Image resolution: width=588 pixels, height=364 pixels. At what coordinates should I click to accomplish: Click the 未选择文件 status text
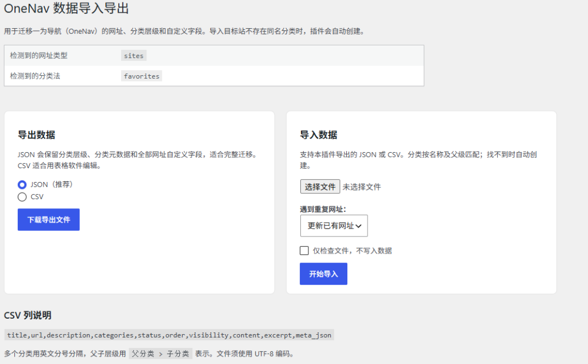point(362,187)
